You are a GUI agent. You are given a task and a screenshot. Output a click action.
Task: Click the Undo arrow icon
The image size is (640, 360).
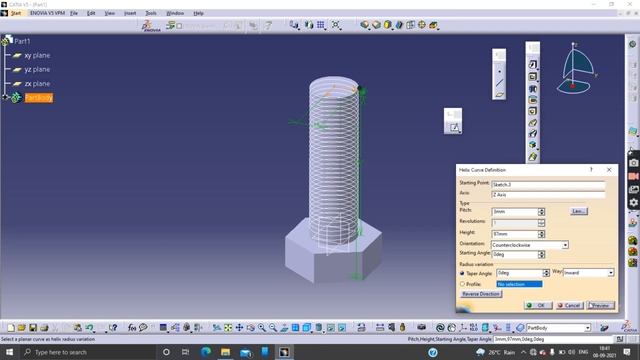89,328
